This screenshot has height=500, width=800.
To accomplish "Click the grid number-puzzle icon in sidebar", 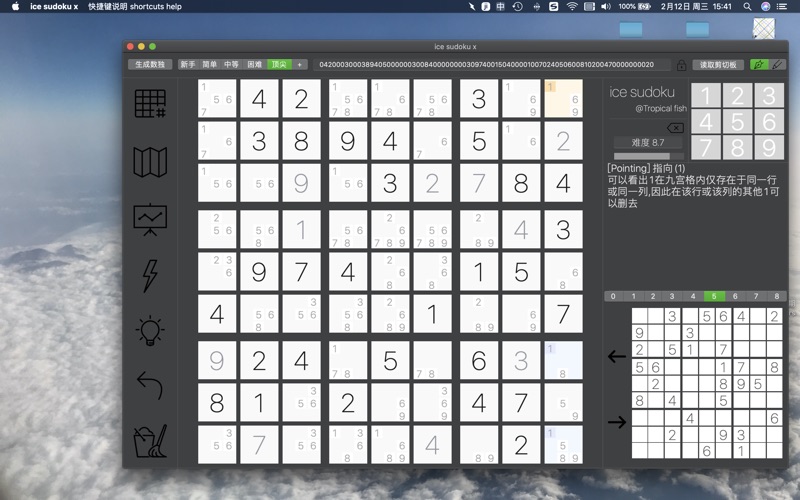I will [x=150, y=103].
